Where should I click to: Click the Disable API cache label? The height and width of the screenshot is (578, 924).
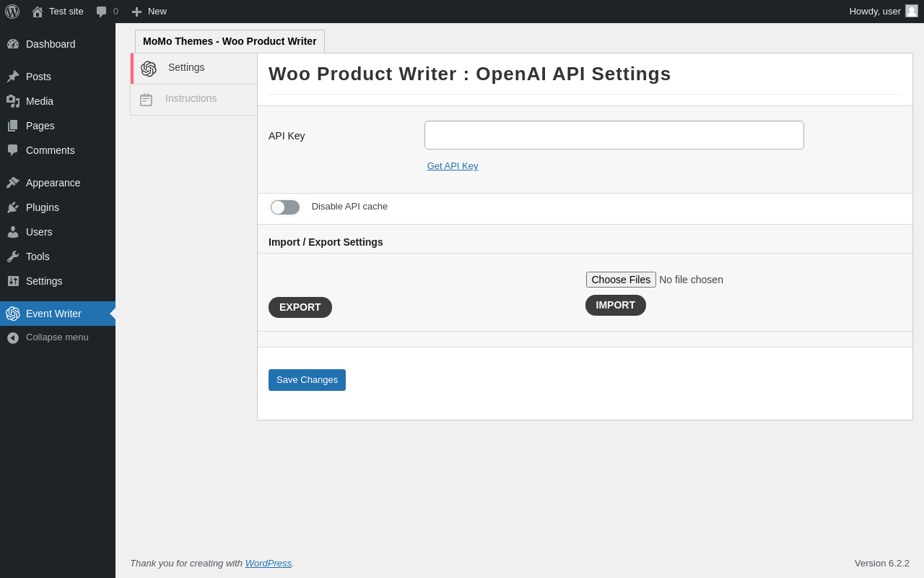click(349, 207)
